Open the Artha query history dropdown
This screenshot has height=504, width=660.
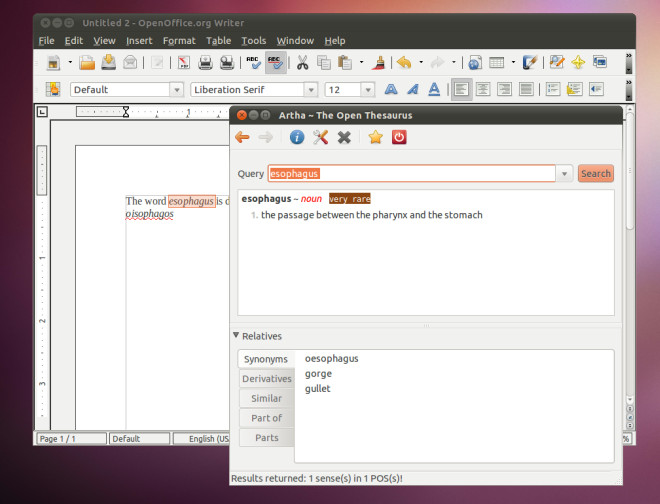[564, 173]
